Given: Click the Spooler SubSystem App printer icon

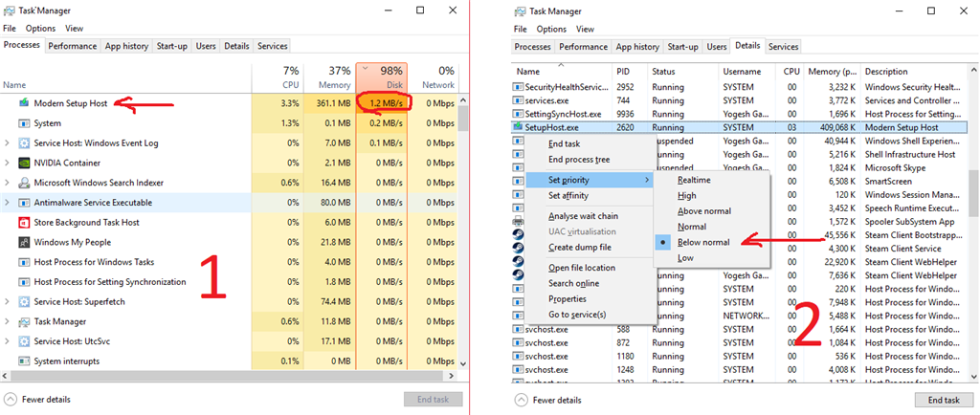Looking at the screenshot, I should click(x=518, y=222).
